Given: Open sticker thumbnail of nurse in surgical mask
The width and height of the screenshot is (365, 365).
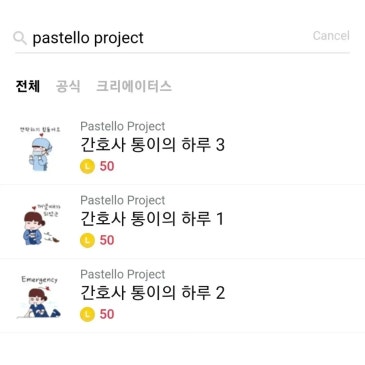Looking at the screenshot, I should pos(40,148).
